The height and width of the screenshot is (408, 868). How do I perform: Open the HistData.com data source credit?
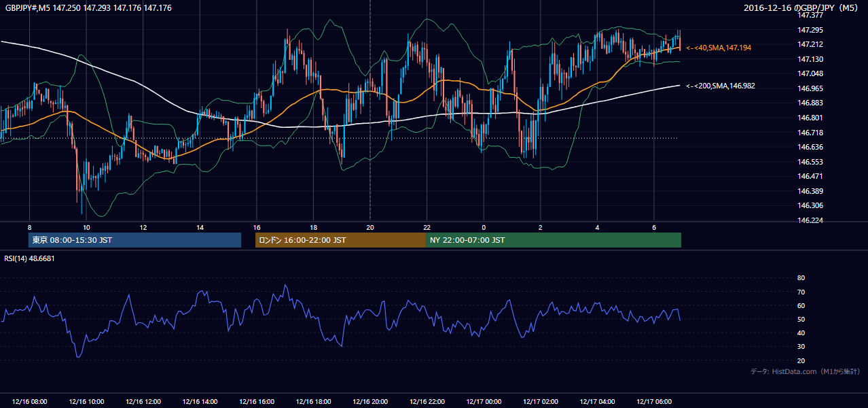click(x=804, y=371)
